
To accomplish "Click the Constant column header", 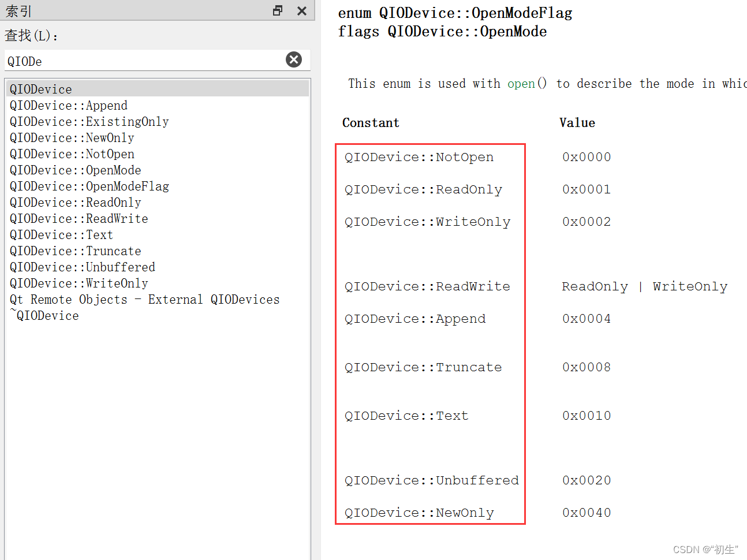I will click(371, 122).
